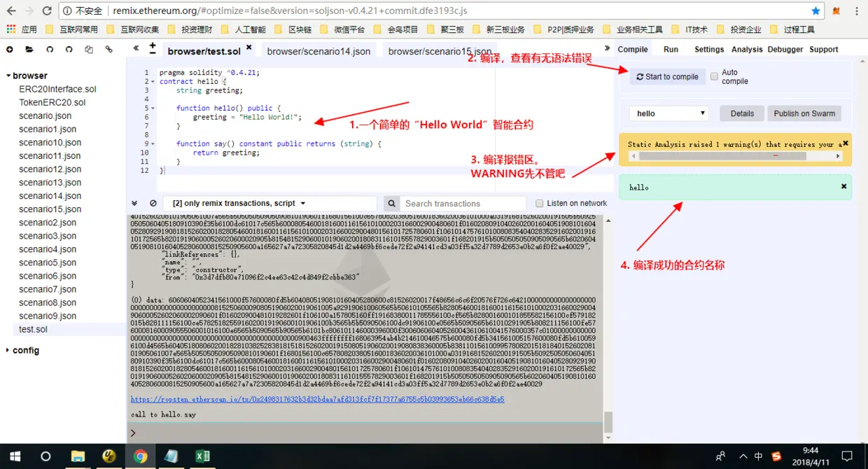Open the remix transactions filter dropdown
Viewport: 868px width, 469px height.
click(270, 204)
